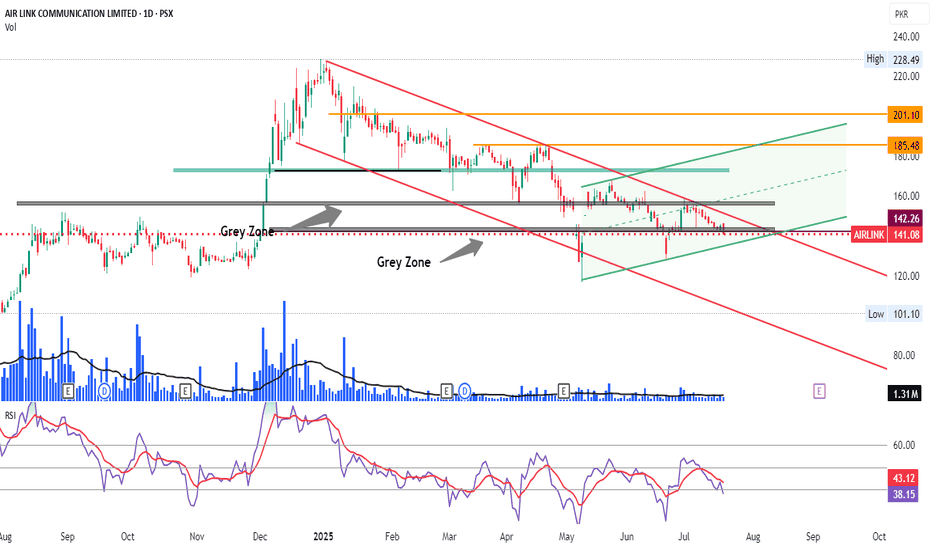
Task: Click the Nov label on the time axis
Action: point(197,536)
